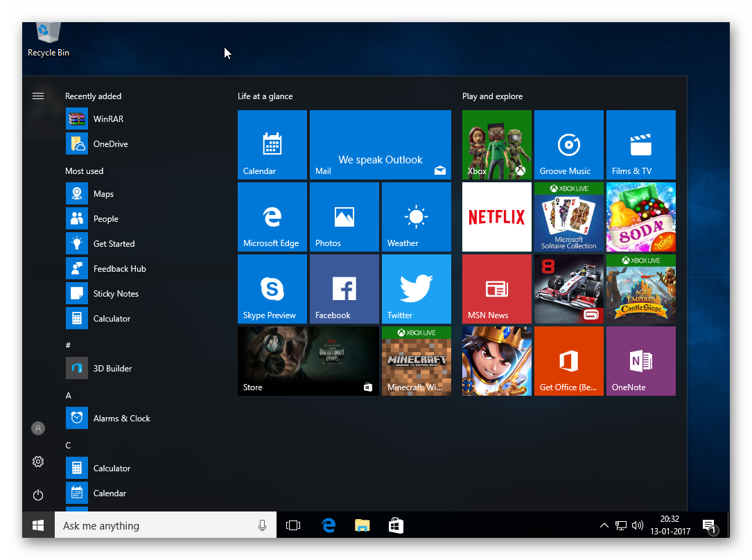
Task: Activate the Cortana microphone icon
Action: (263, 525)
